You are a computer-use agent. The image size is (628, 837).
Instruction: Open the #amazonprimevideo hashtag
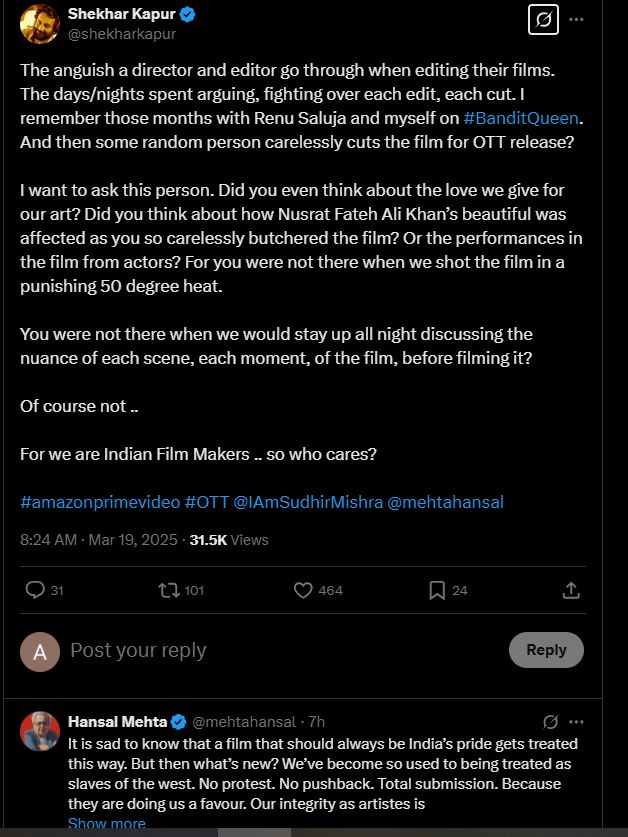100,502
